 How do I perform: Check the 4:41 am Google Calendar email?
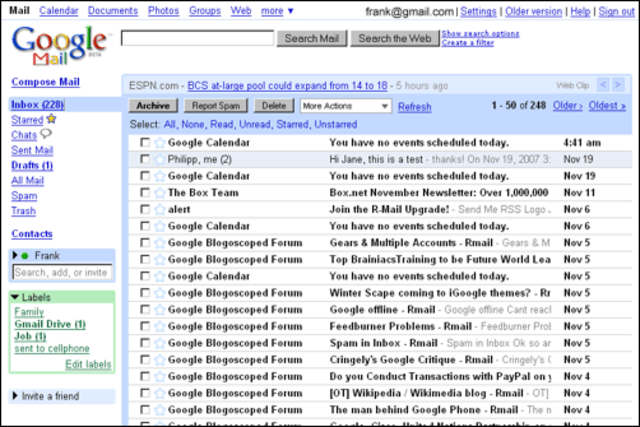point(144,142)
